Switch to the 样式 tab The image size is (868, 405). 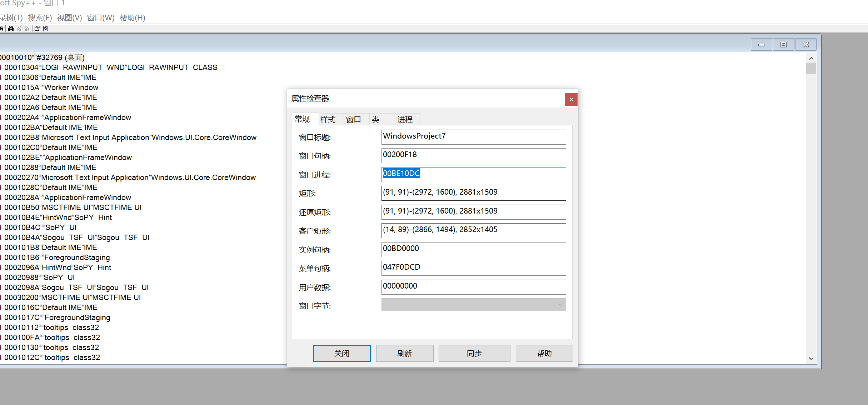(328, 120)
